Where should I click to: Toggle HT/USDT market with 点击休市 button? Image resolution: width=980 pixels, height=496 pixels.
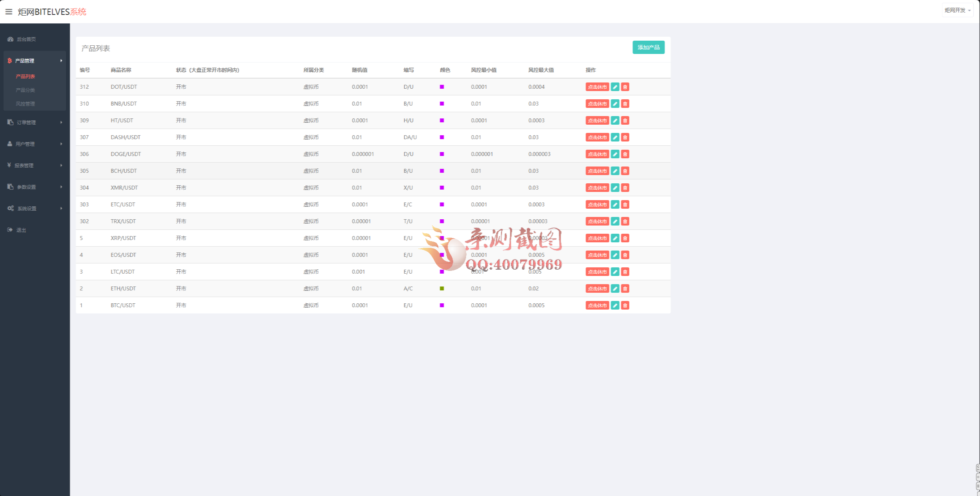(x=597, y=120)
